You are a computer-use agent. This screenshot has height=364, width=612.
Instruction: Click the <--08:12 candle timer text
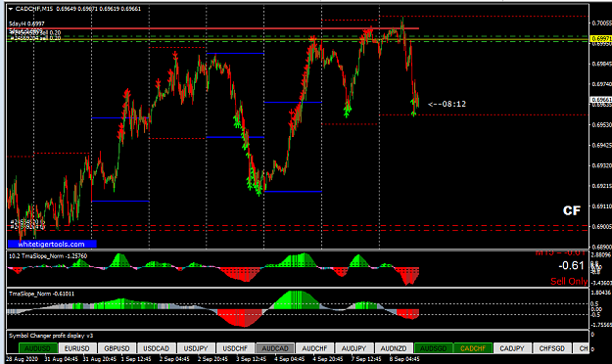coord(447,104)
